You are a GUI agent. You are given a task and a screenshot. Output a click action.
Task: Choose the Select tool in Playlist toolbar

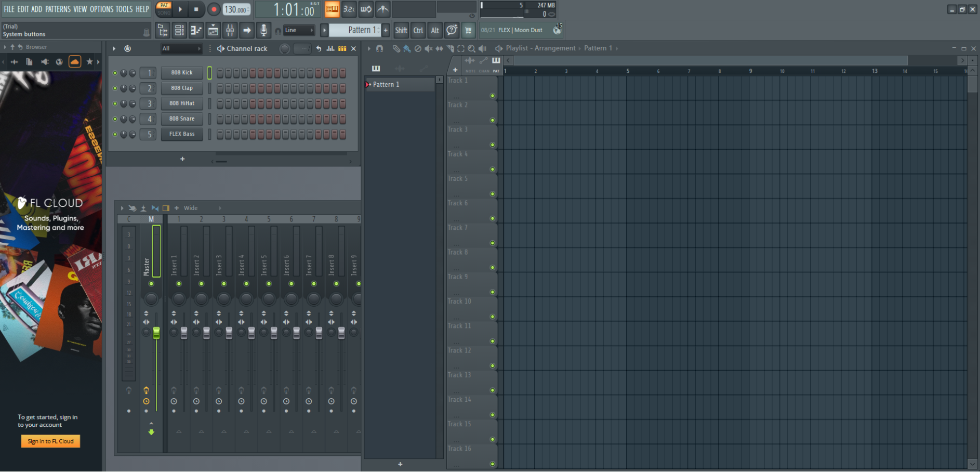(461, 48)
